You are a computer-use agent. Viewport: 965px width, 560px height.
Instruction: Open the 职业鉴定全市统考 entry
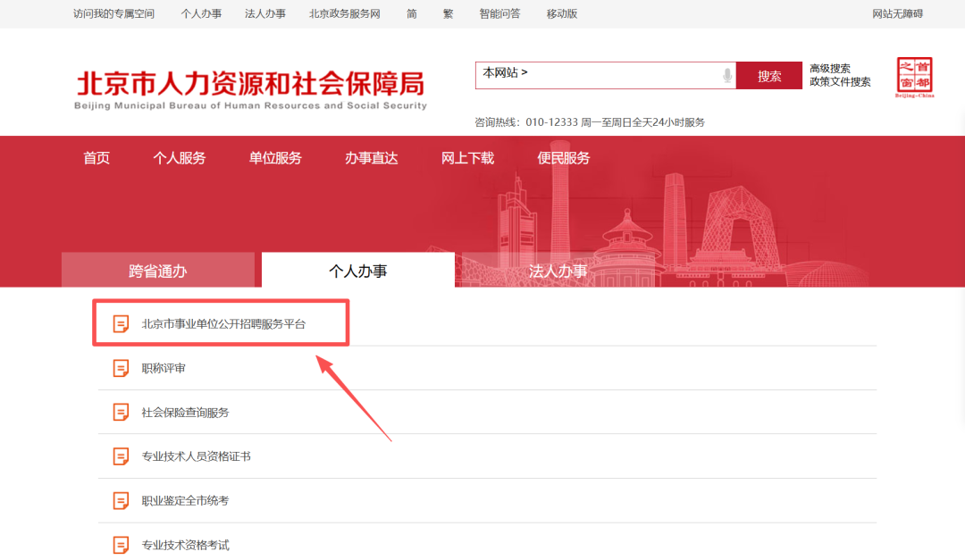(x=185, y=501)
